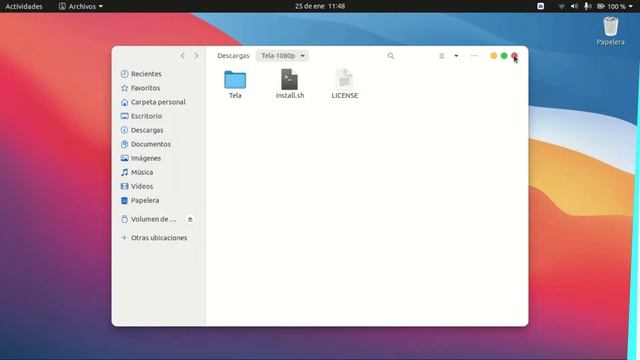Minimize the window with the yellow button
This screenshot has width=640, height=360.
pyautogui.click(x=493, y=56)
